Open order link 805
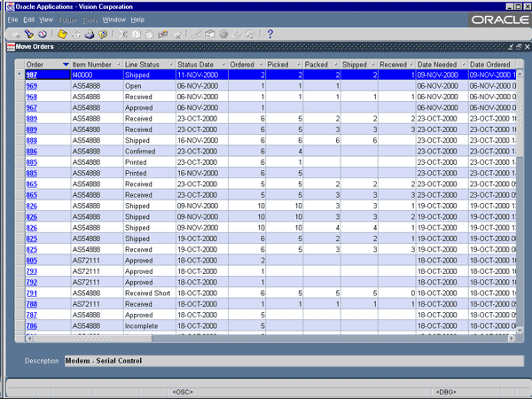Viewport: 532px width, 399px height. (32, 261)
